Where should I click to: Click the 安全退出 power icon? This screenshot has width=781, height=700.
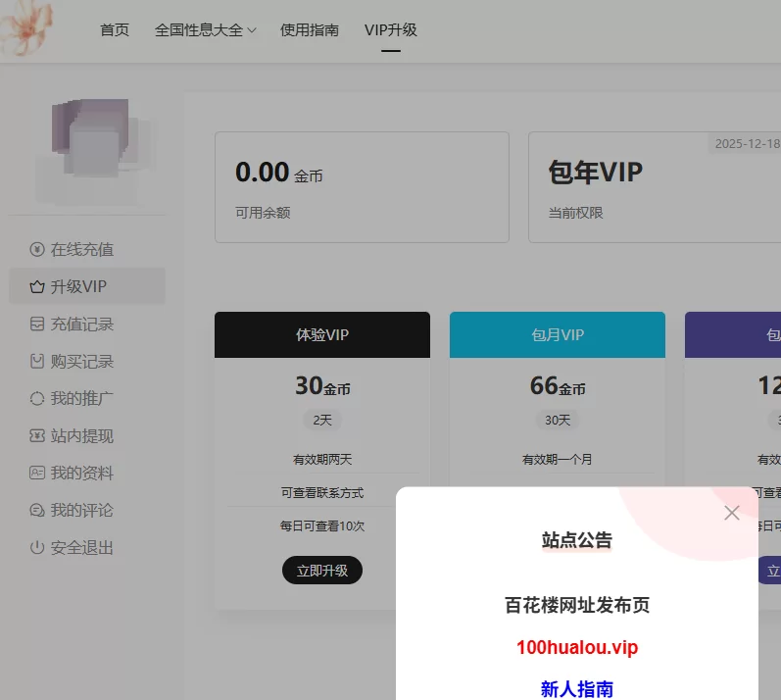tap(37, 547)
